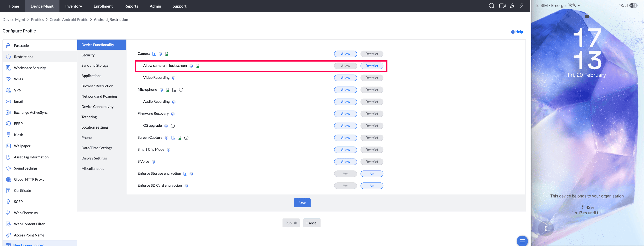Click the info icon next to Screen Capture
644x246 pixels.
coord(186,138)
